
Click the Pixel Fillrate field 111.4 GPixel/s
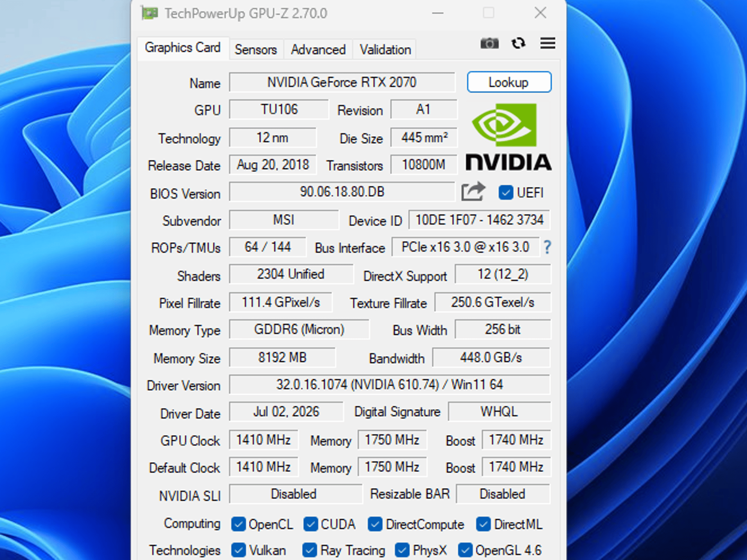point(280,302)
